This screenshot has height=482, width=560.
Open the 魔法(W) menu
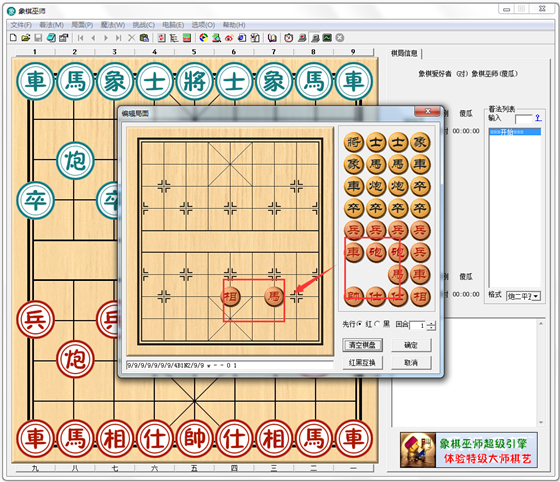click(x=113, y=25)
